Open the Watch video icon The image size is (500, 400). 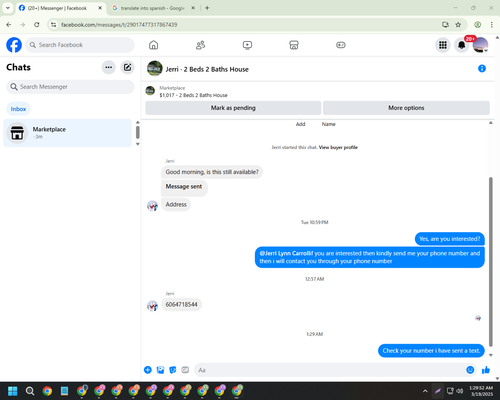[247, 45]
